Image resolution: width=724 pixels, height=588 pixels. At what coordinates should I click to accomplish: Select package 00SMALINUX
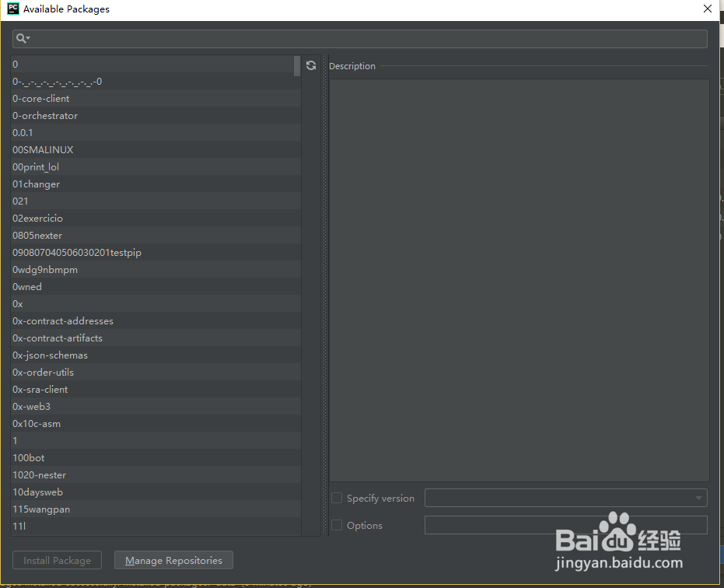(x=156, y=149)
